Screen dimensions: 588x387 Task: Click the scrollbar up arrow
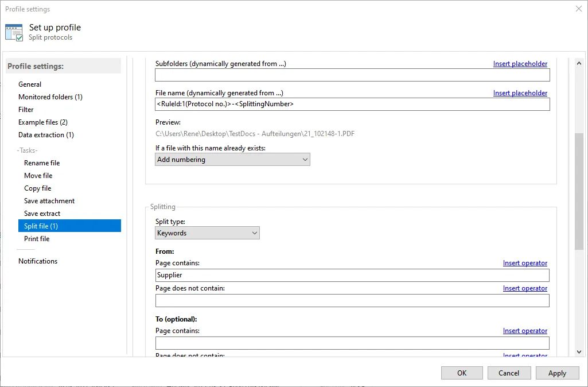tap(579, 63)
